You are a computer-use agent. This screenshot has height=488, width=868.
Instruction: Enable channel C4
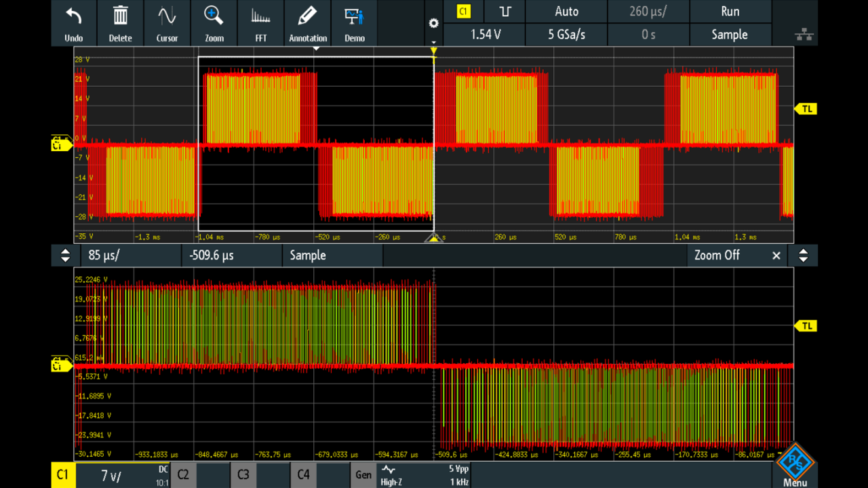303,475
